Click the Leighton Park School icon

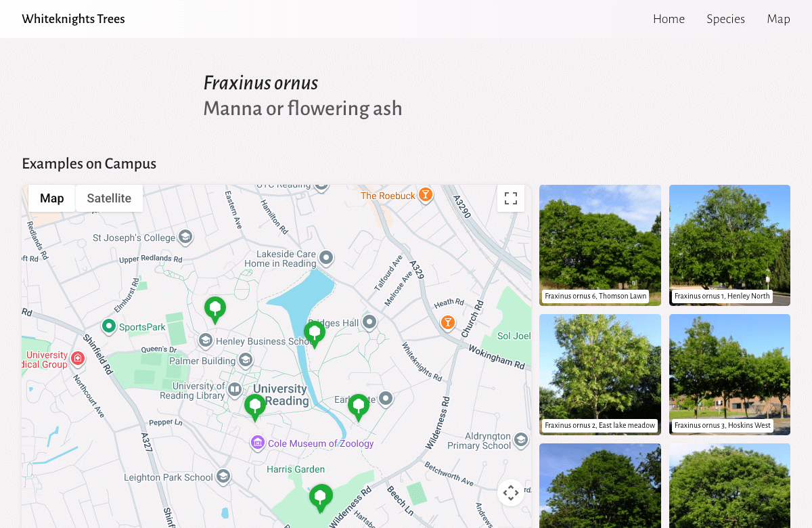tap(223, 477)
